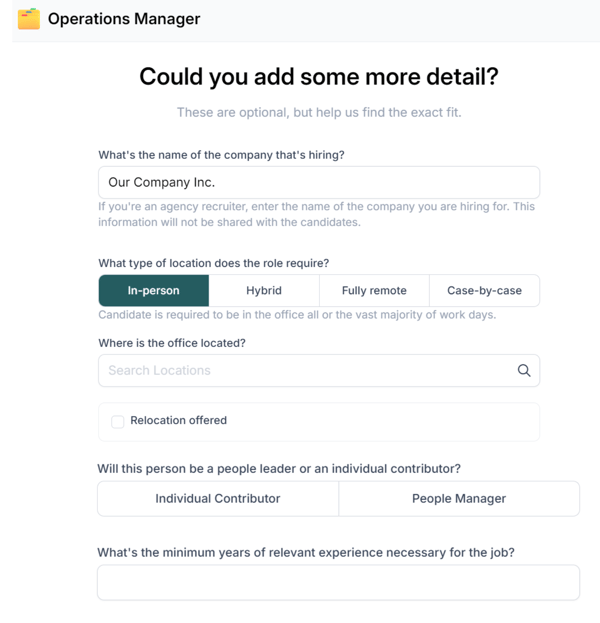Click the Relocation offered label text
The width and height of the screenshot is (600, 623).
click(x=178, y=420)
